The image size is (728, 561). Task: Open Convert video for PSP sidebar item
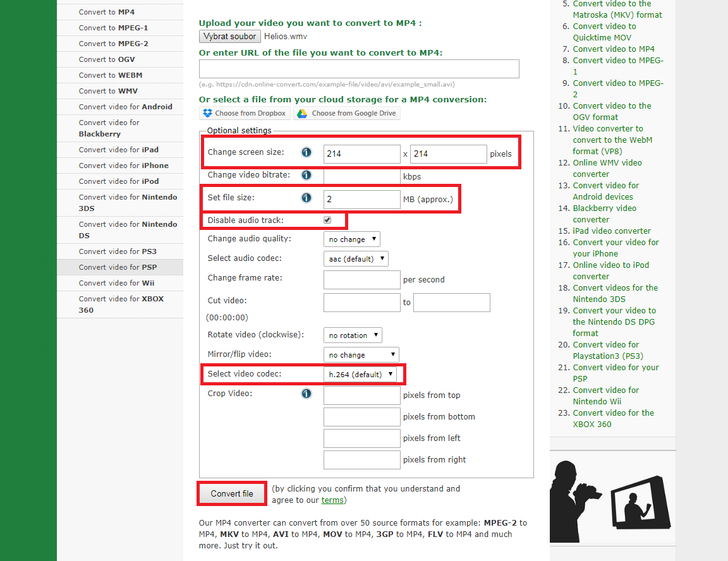tap(118, 267)
